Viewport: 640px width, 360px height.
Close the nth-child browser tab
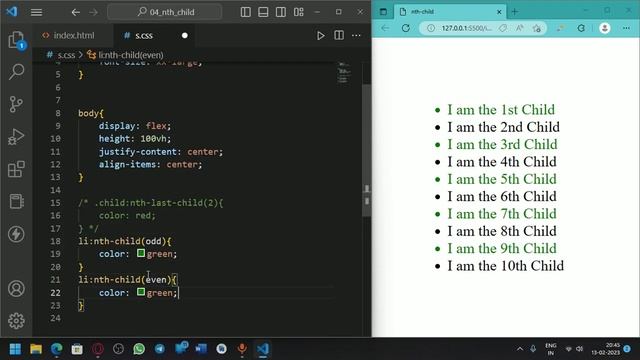[499, 12]
